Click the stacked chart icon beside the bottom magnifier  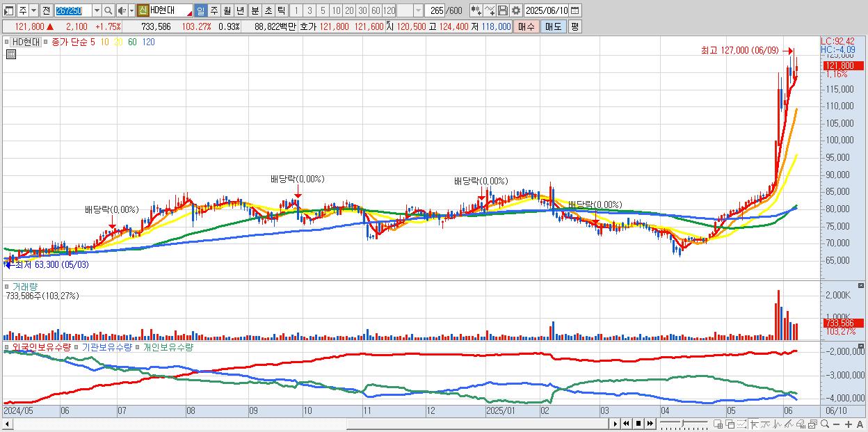812,424
